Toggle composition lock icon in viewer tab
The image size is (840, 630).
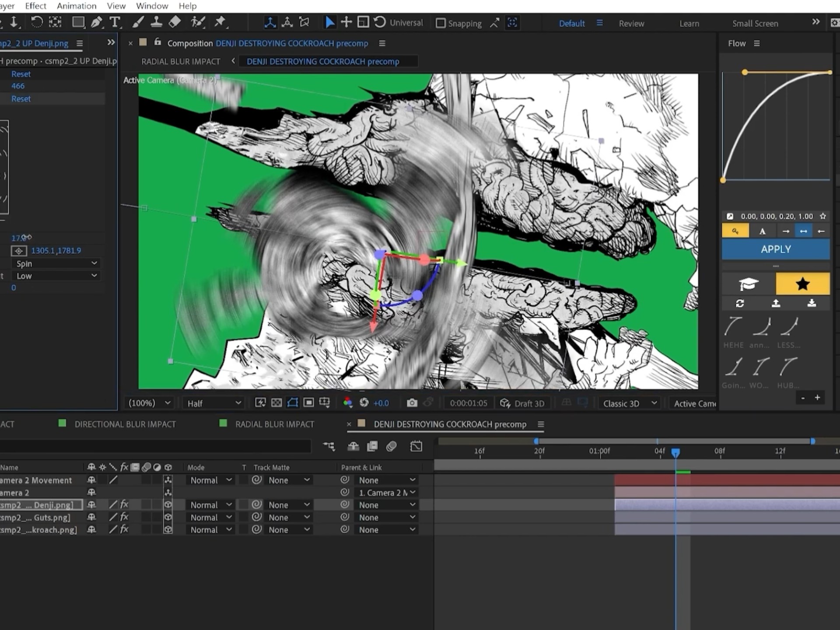pyautogui.click(x=158, y=42)
